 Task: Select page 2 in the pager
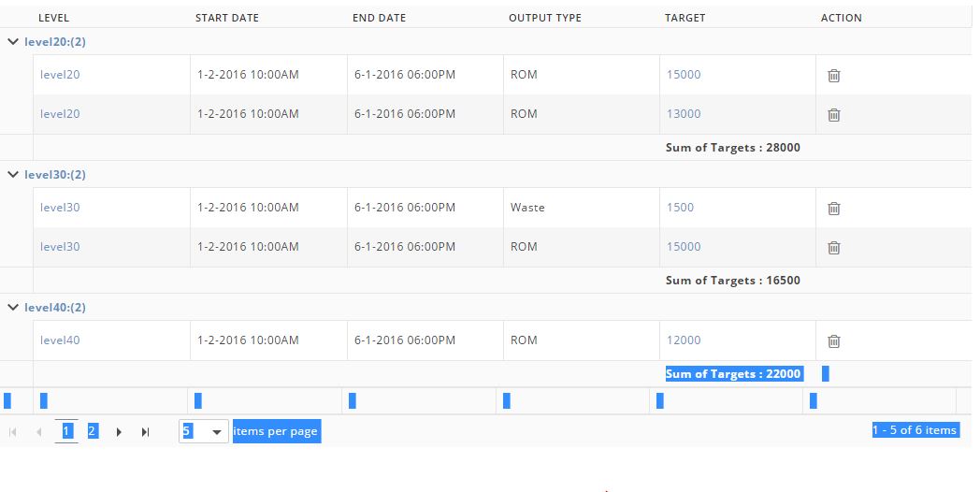tap(93, 431)
